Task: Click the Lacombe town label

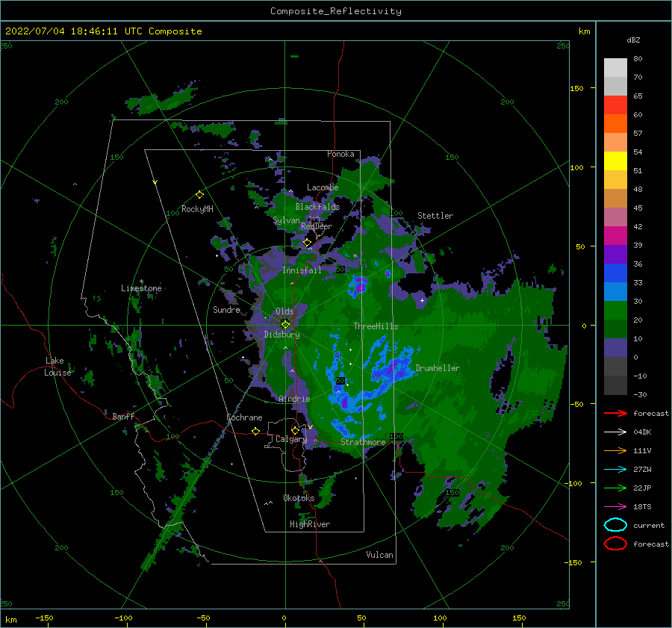Action: pyautogui.click(x=323, y=187)
